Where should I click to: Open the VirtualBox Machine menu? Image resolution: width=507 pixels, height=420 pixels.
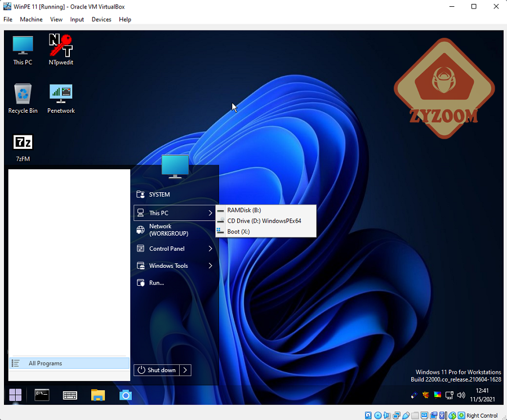coord(31,19)
